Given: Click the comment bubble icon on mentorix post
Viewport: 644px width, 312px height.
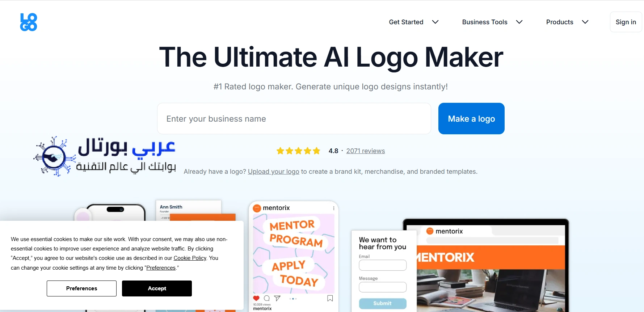Looking at the screenshot, I should tap(267, 298).
